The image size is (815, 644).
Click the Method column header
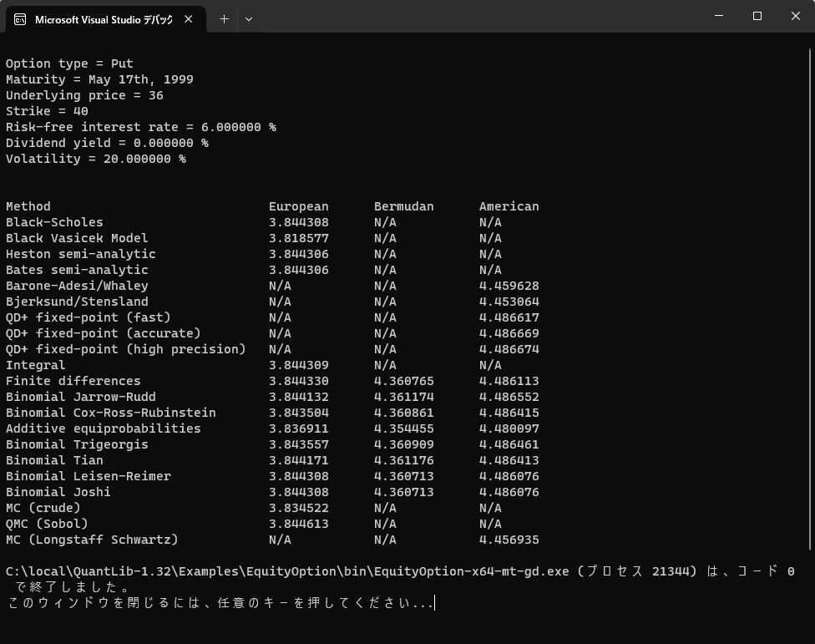28,206
